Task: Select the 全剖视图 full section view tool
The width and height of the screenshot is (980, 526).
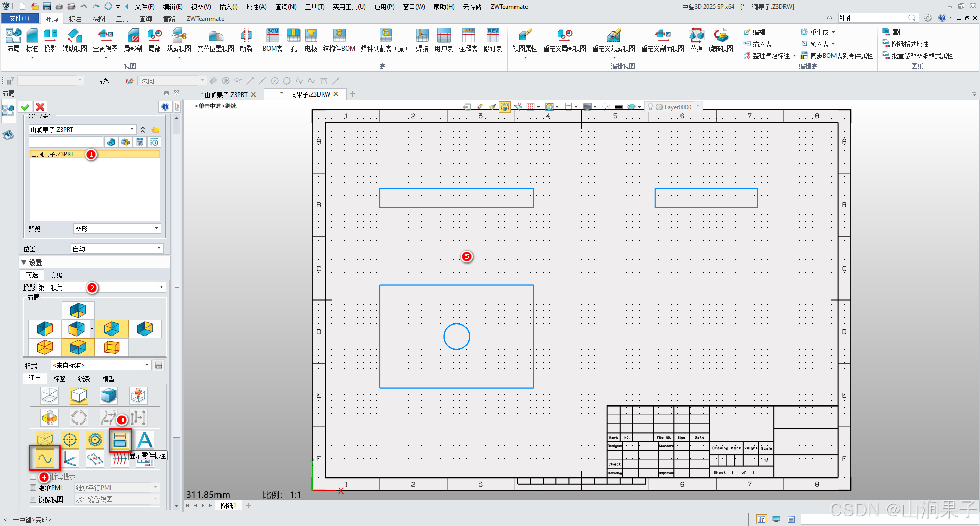Action: (x=106, y=40)
